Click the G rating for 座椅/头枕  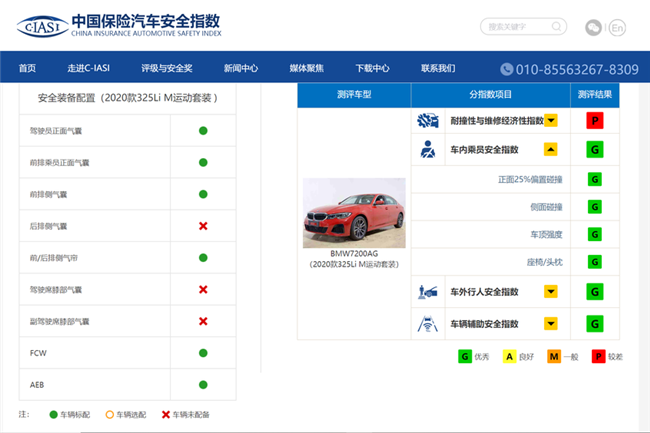click(595, 262)
